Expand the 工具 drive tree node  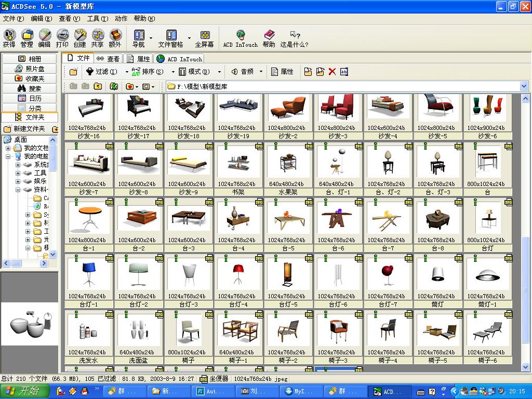(18, 173)
